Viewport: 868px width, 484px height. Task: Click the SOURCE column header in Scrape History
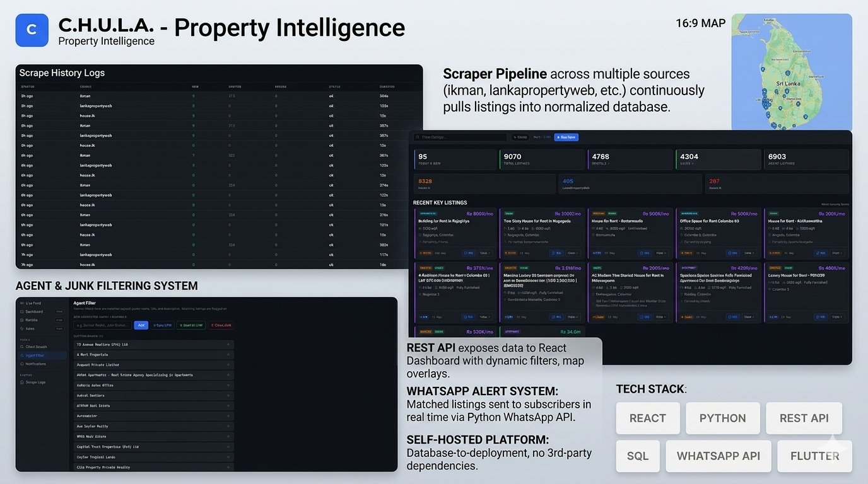click(86, 86)
